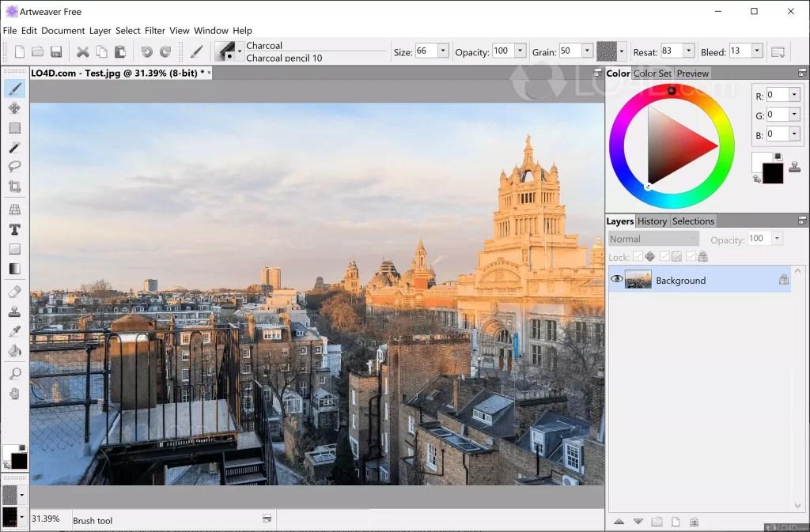Switch to the History tab

(x=652, y=221)
